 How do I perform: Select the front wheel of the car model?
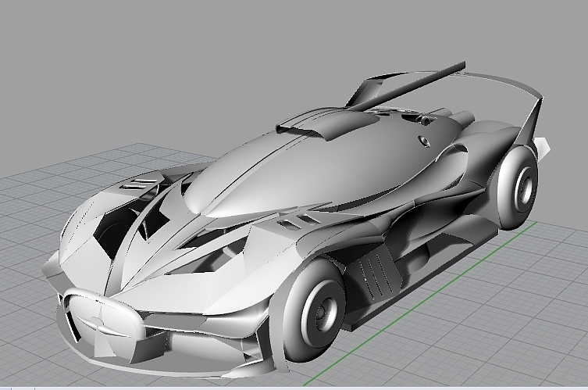(314, 310)
